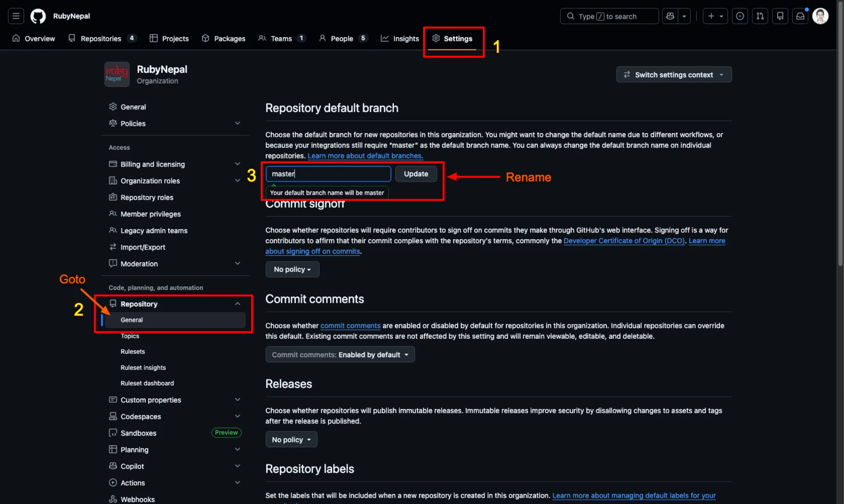Expand the Codespaces section
Image resolution: width=844 pixels, height=504 pixels.
pos(175,416)
